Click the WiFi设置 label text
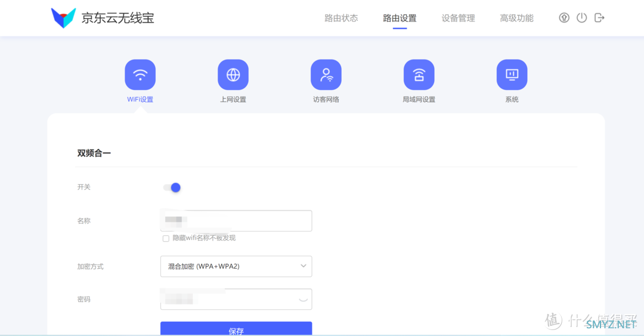The width and height of the screenshot is (644, 336). coord(140,99)
